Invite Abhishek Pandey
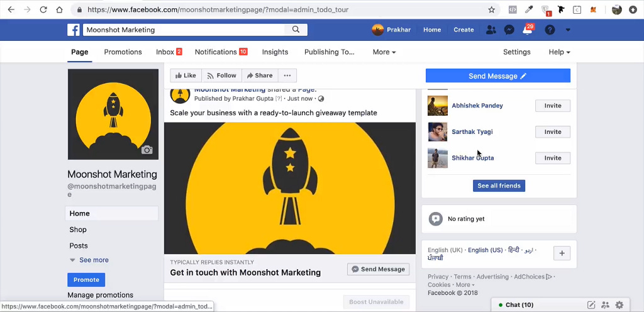Screen dimensions: 644x312 [x=553, y=106]
